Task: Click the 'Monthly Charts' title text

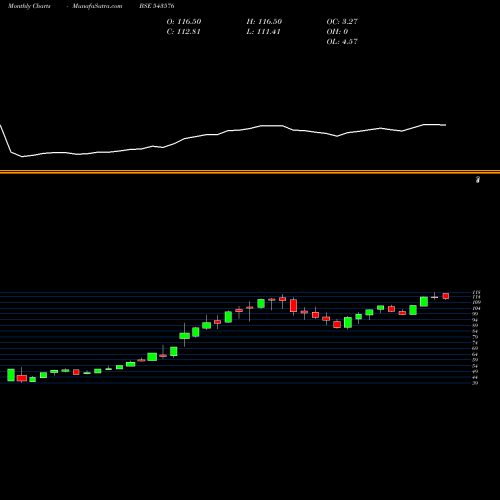Action: (29, 6)
